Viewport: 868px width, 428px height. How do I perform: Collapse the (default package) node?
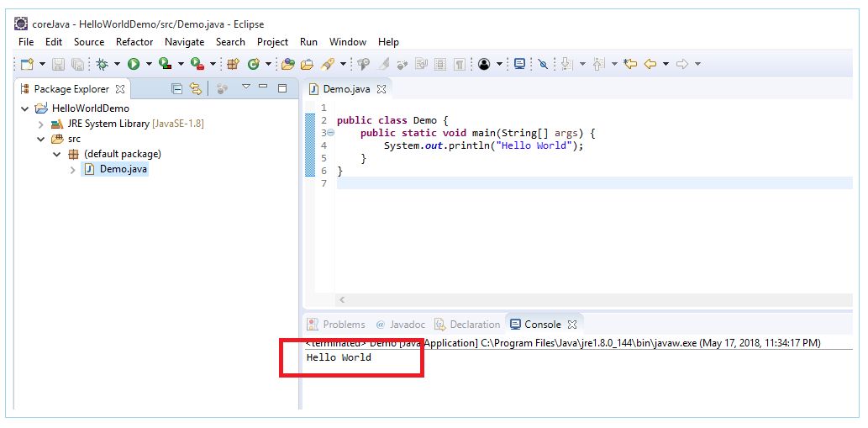[56, 155]
